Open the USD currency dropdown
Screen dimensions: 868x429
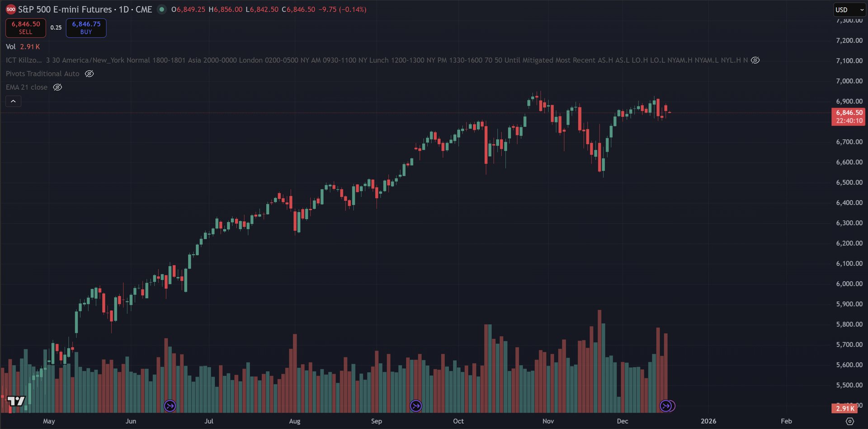click(x=849, y=10)
